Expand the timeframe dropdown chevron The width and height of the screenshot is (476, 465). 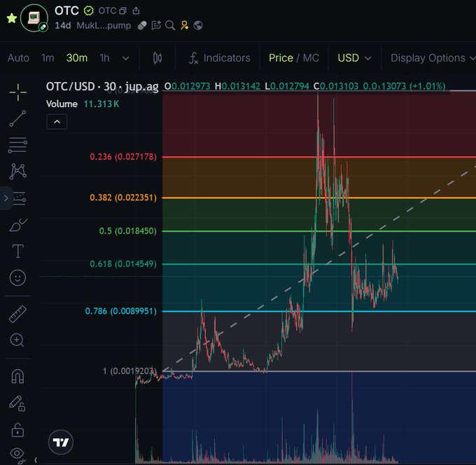click(126, 58)
